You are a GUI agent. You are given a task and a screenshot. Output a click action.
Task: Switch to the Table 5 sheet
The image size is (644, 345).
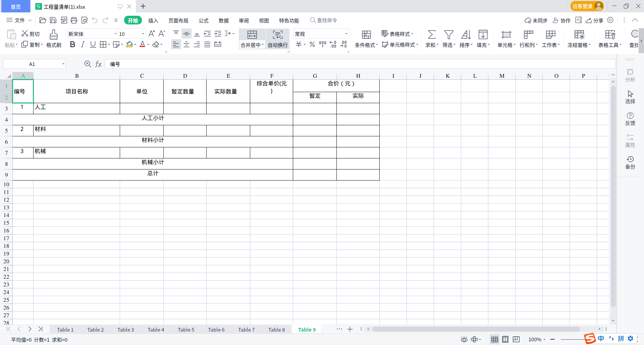(186, 329)
